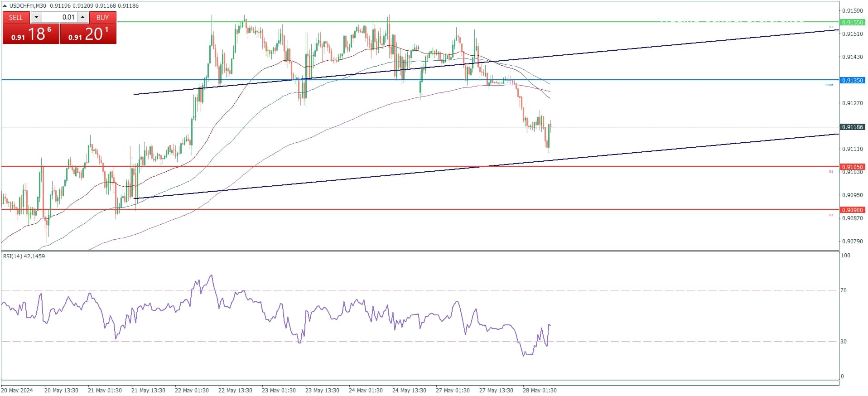Click the 0.01 volume input field
This screenshot has width=868, height=396.
pos(59,17)
